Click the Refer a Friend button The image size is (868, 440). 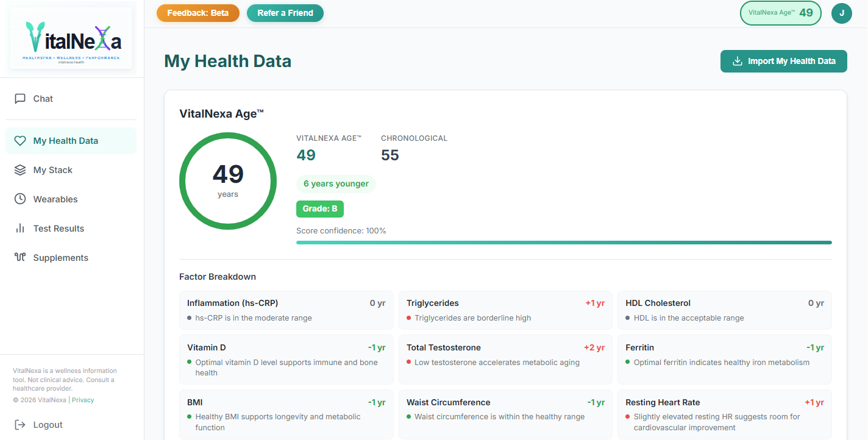pos(285,12)
